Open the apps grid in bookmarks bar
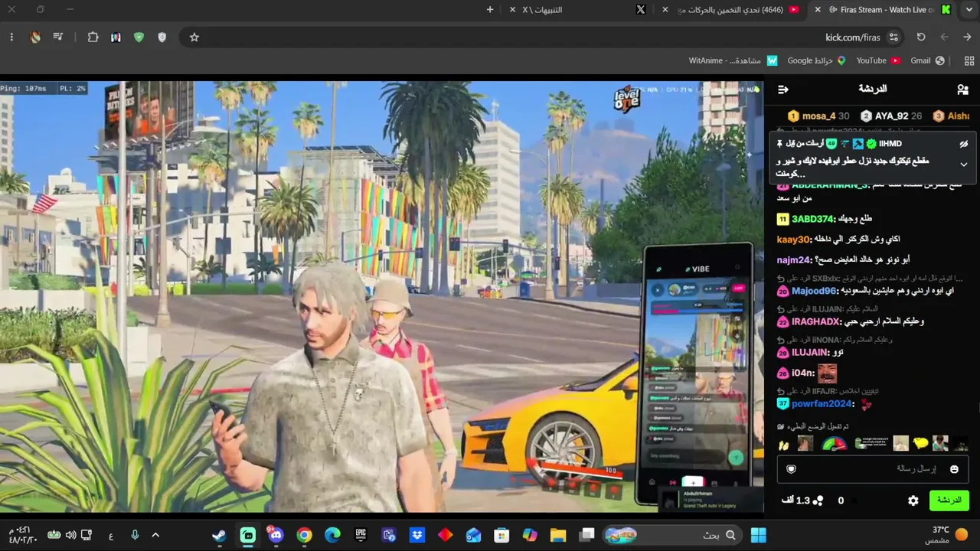Screen dimensions: 980x551 (969, 60)
